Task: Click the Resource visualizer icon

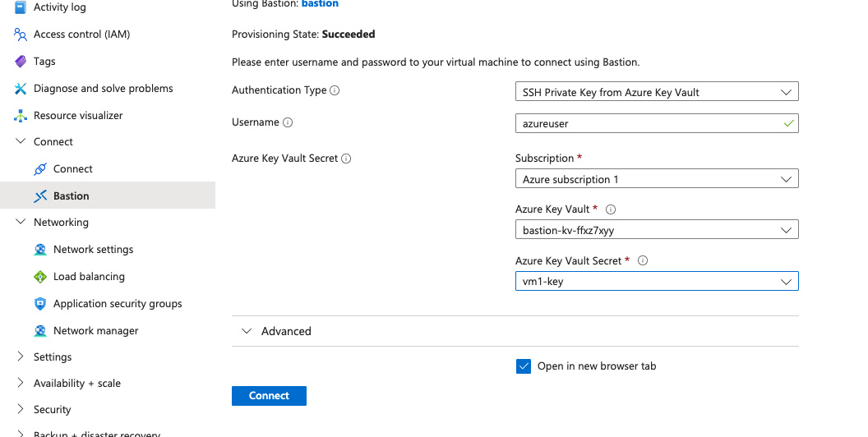Action: click(x=21, y=116)
